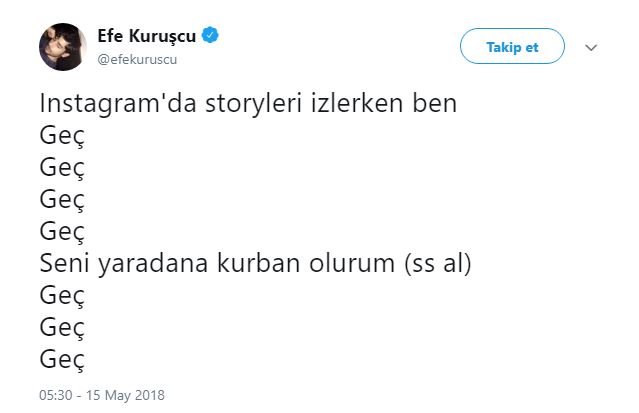This screenshot has height=413, width=639.
Task: Open the Efe Kuruşcu display name link
Action: 147,37
